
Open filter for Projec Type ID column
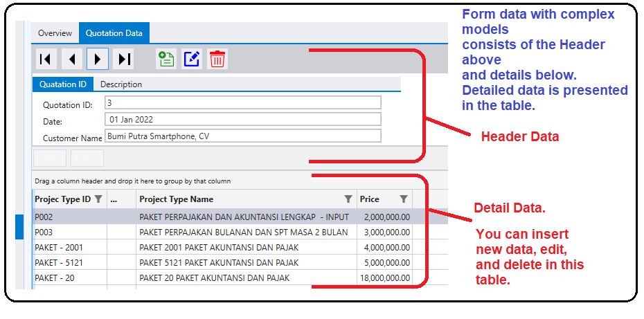pos(98,199)
